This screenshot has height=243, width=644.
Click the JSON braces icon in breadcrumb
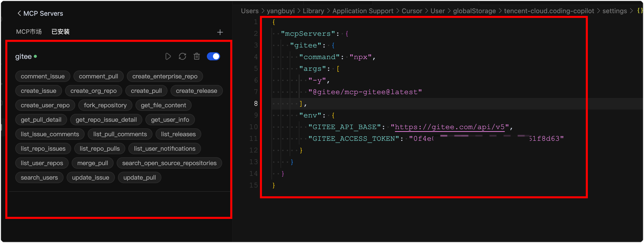(x=640, y=11)
